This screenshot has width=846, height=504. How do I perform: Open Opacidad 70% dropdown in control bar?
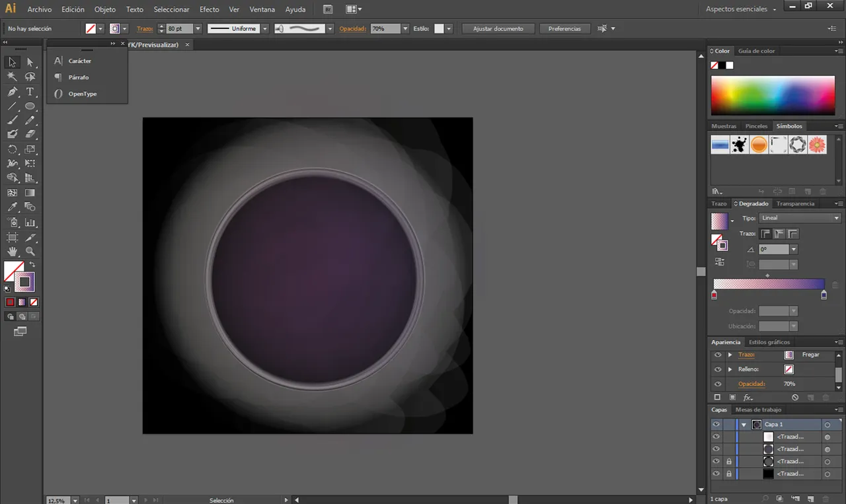[x=404, y=29]
